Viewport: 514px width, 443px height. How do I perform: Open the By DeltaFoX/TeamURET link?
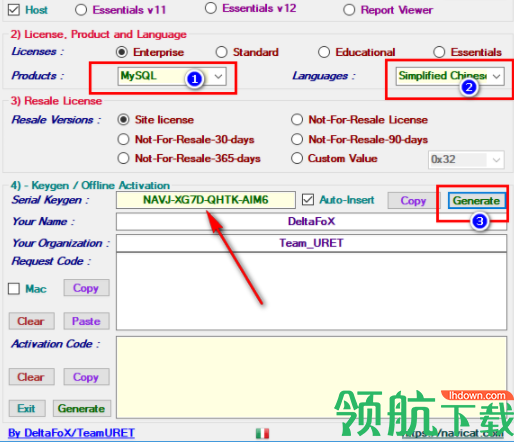click(71, 433)
